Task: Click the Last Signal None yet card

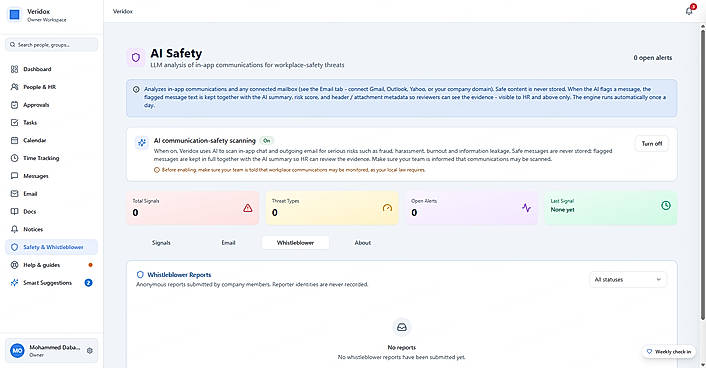Action: click(611, 208)
